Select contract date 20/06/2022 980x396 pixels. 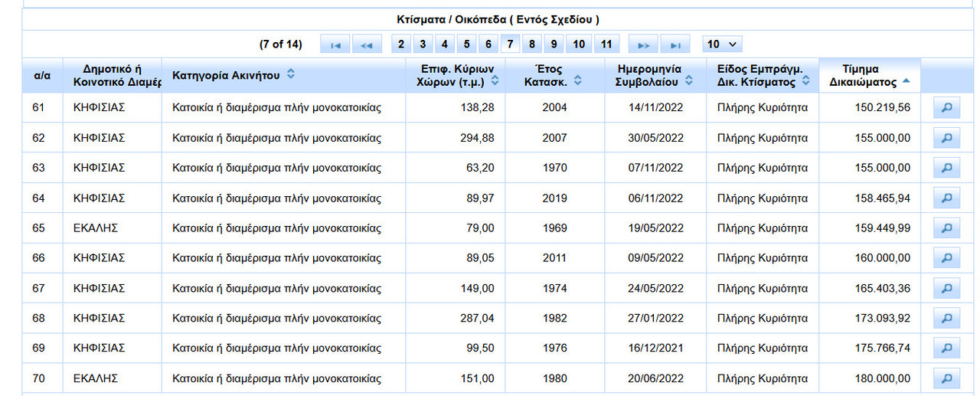(655, 378)
